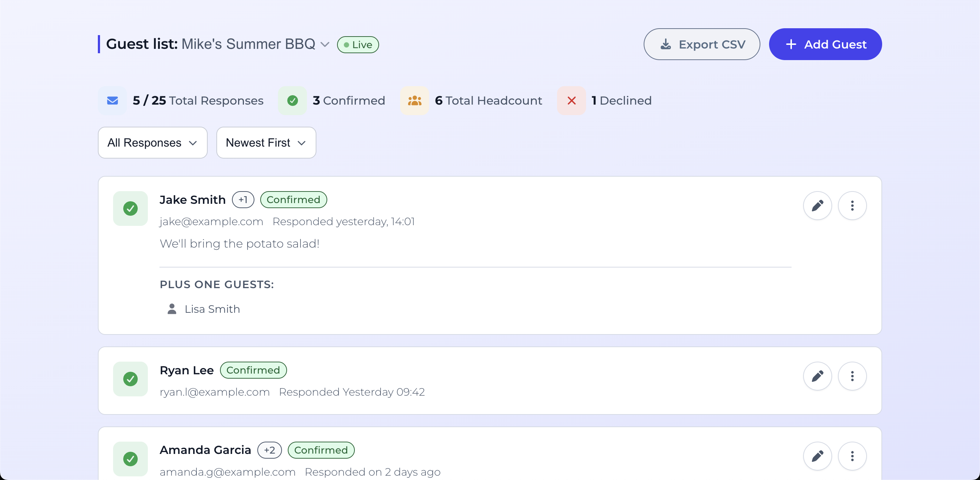
Task: Open the Newest First sort dropdown
Action: [x=266, y=143]
